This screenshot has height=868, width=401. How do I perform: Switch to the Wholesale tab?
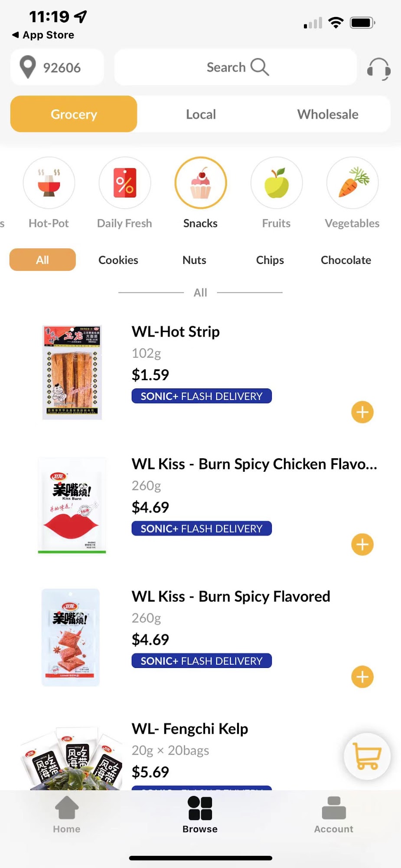point(328,114)
